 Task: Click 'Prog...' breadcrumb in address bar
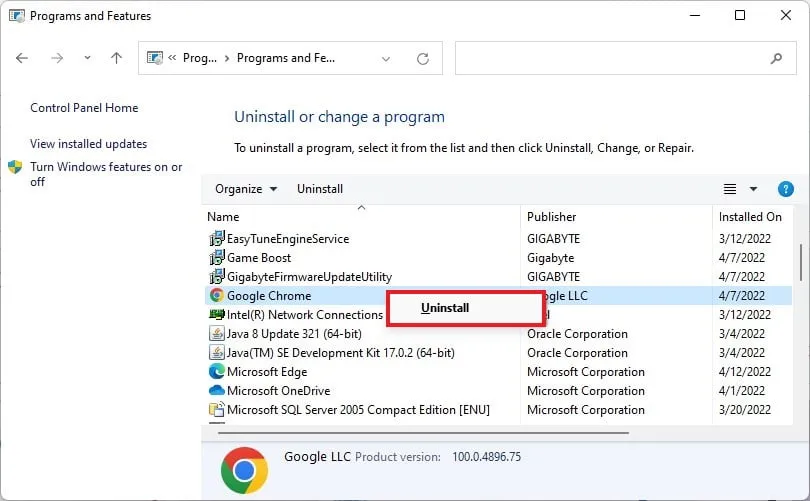pyautogui.click(x=199, y=58)
